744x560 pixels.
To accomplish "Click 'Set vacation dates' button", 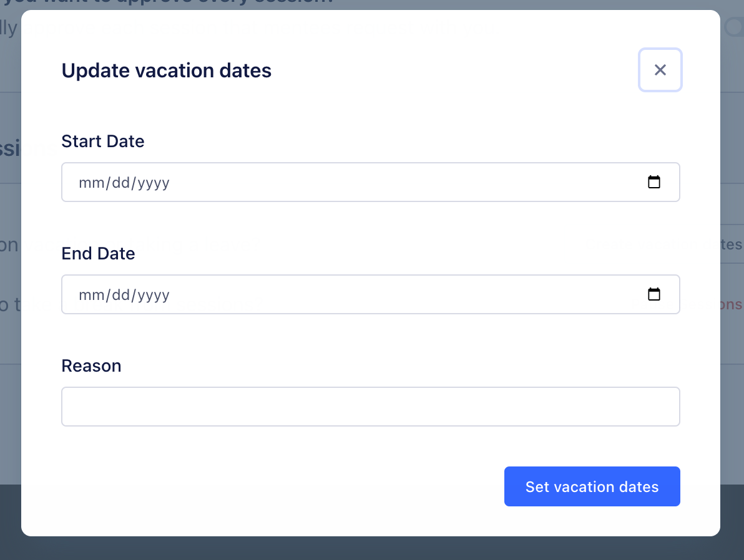I will coord(592,486).
